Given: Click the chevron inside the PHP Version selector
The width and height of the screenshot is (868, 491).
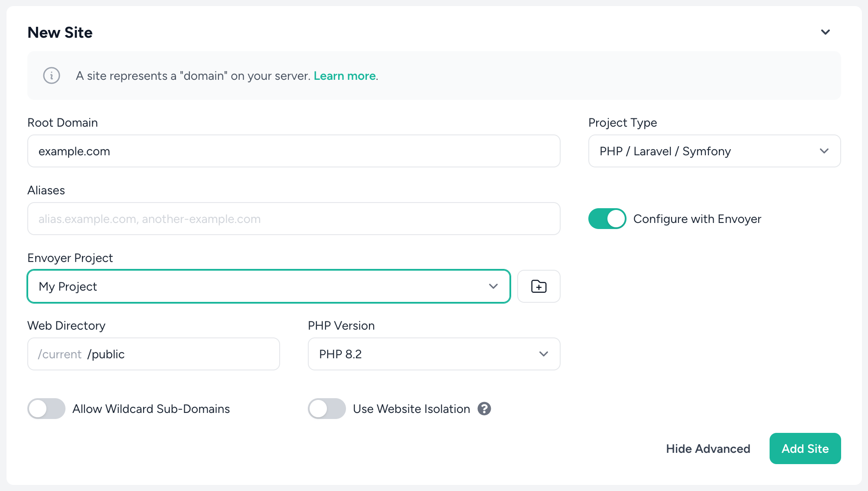Looking at the screenshot, I should [x=543, y=354].
